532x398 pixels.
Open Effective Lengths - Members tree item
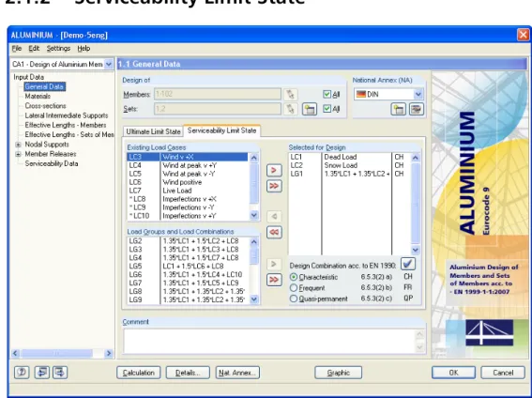coord(65,125)
